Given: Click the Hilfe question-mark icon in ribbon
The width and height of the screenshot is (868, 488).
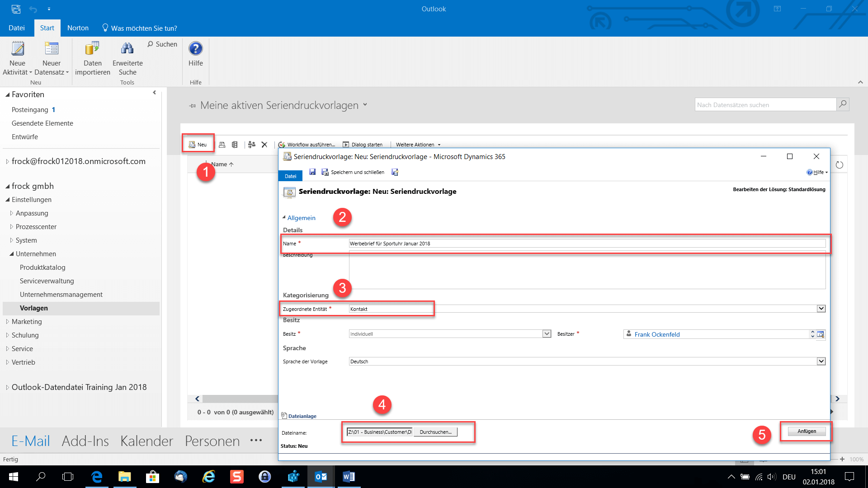Looking at the screenshot, I should coord(196,48).
